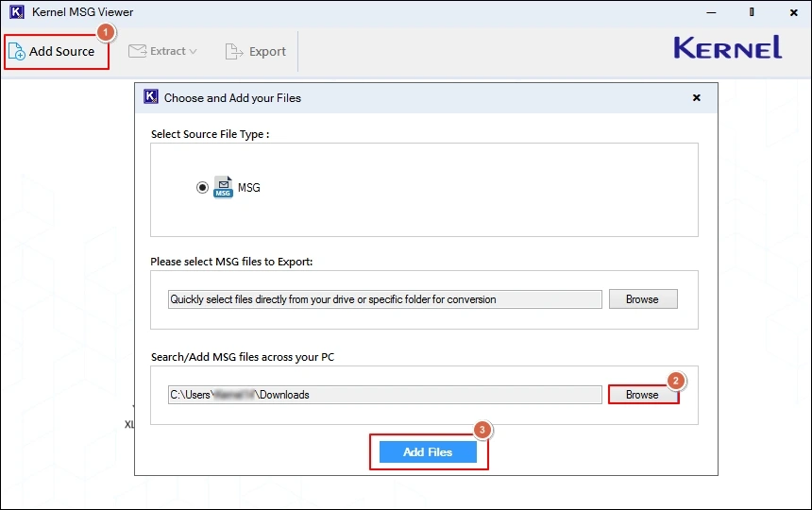The width and height of the screenshot is (812, 510).
Task: Expand the Extract dropdown arrow
Action: coord(194,52)
